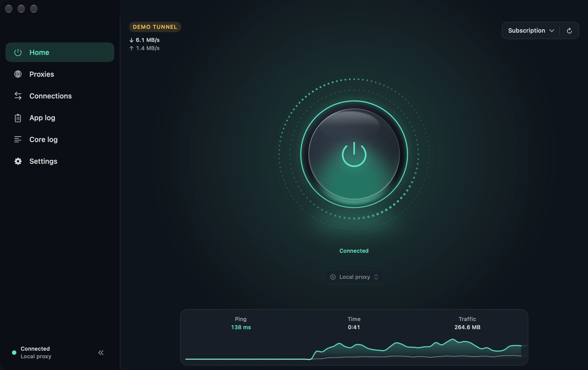Click the Time label in stats panel

click(354, 319)
